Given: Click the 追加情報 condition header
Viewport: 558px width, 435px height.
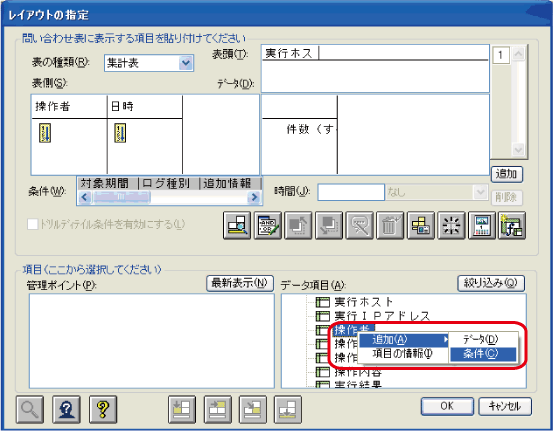Looking at the screenshot, I should point(231,184).
